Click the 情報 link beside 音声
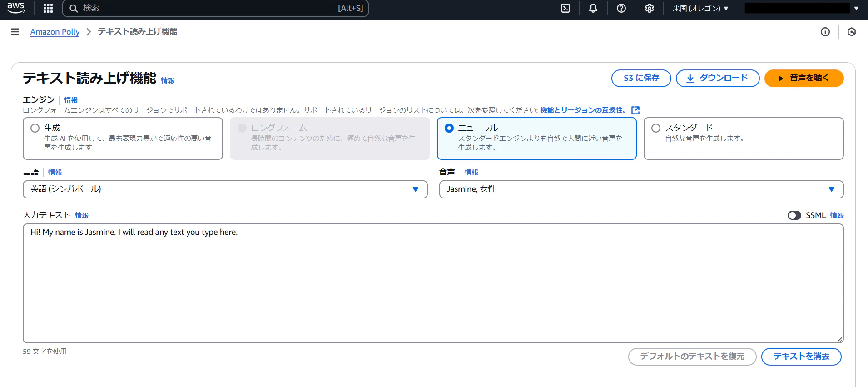This screenshot has height=387, width=868. tap(471, 172)
